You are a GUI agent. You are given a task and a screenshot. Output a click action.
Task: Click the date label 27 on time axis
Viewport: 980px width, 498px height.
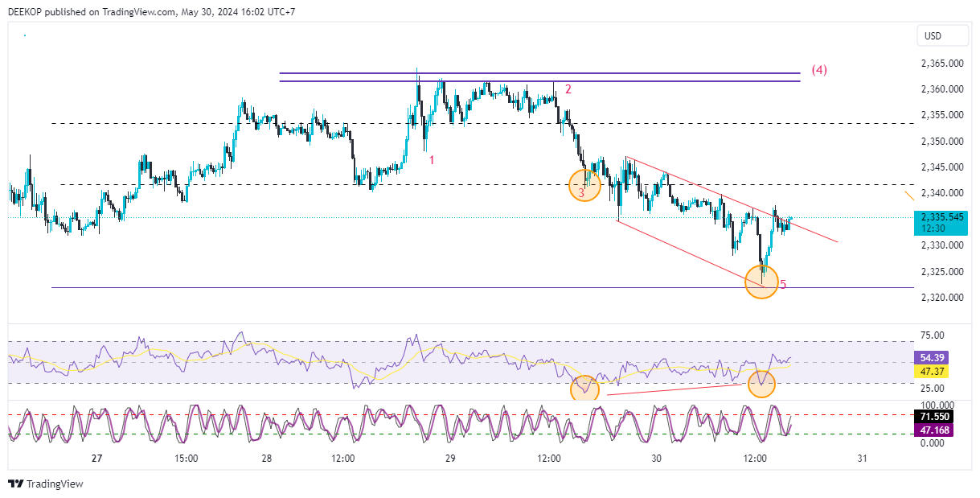click(x=96, y=459)
